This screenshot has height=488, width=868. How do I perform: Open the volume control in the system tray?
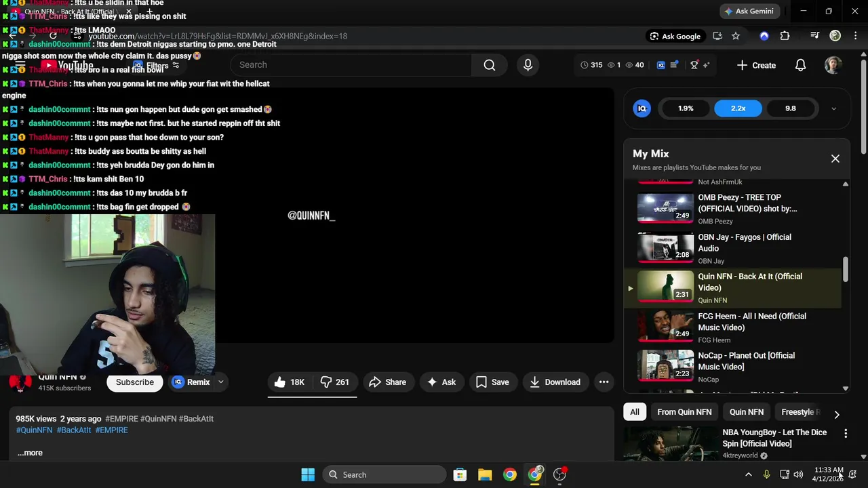pyautogui.click(x=798, y=474)
